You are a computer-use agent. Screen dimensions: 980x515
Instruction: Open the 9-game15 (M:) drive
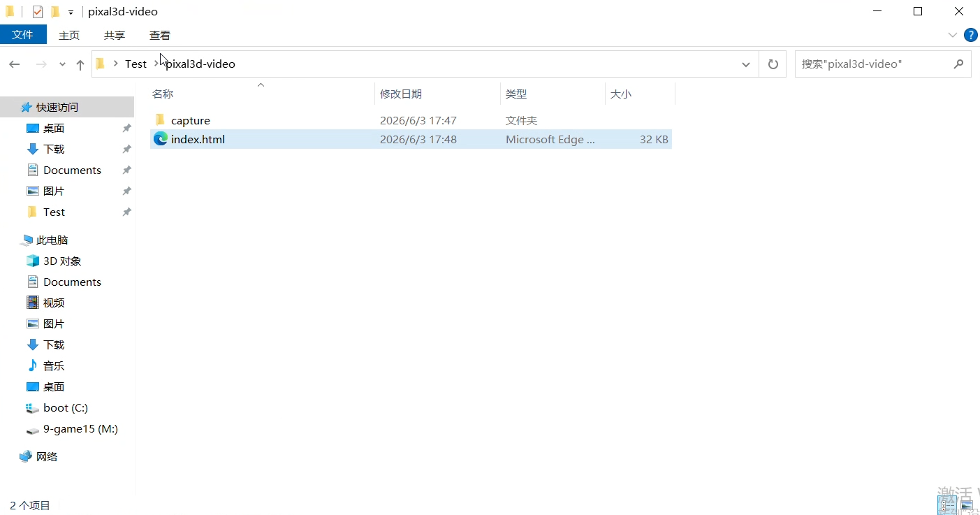pos(80,428)
